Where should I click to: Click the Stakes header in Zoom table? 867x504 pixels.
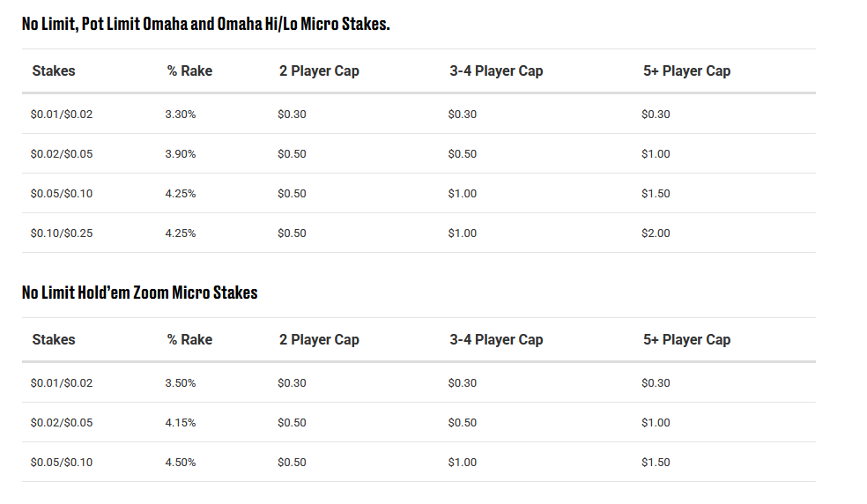click(x=54, y=340)
